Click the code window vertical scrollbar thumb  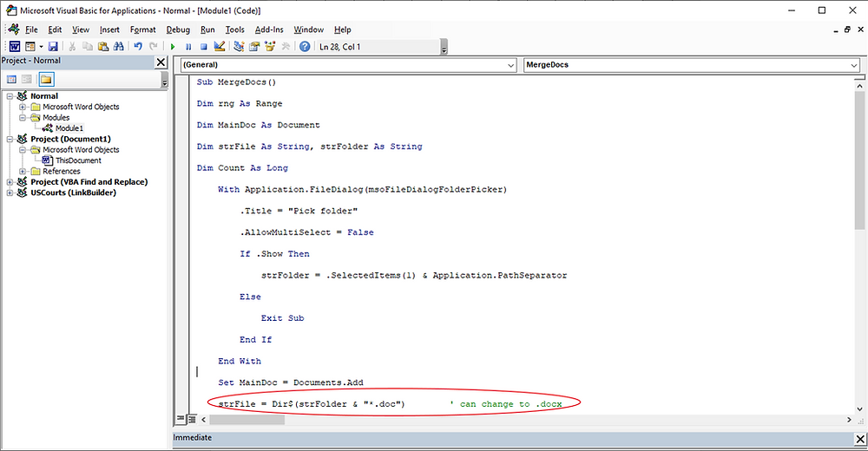tap(859, 160)
